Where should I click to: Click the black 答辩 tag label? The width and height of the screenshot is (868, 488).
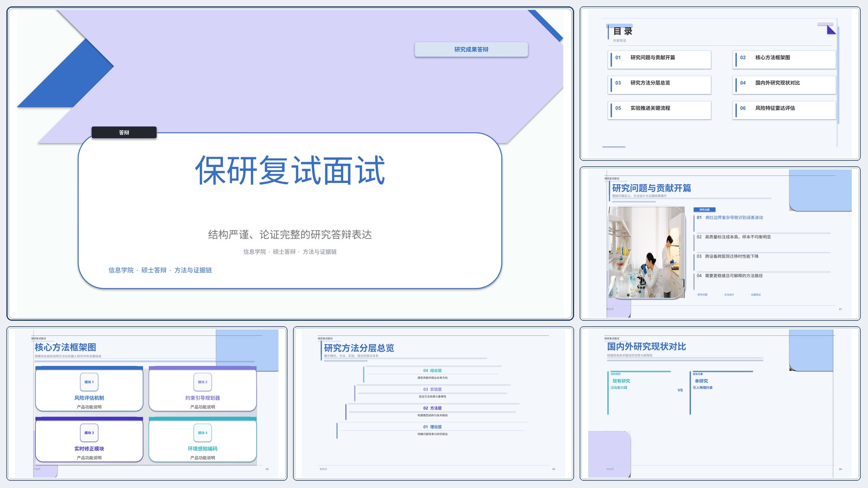pyautogui.click(x=124, y=132)
